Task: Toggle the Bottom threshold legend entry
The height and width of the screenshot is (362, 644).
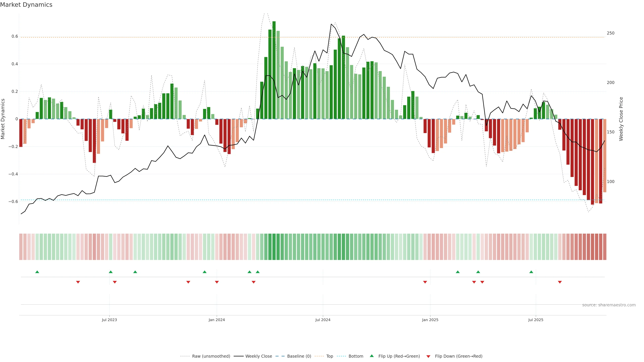Action: coord(356,356)
